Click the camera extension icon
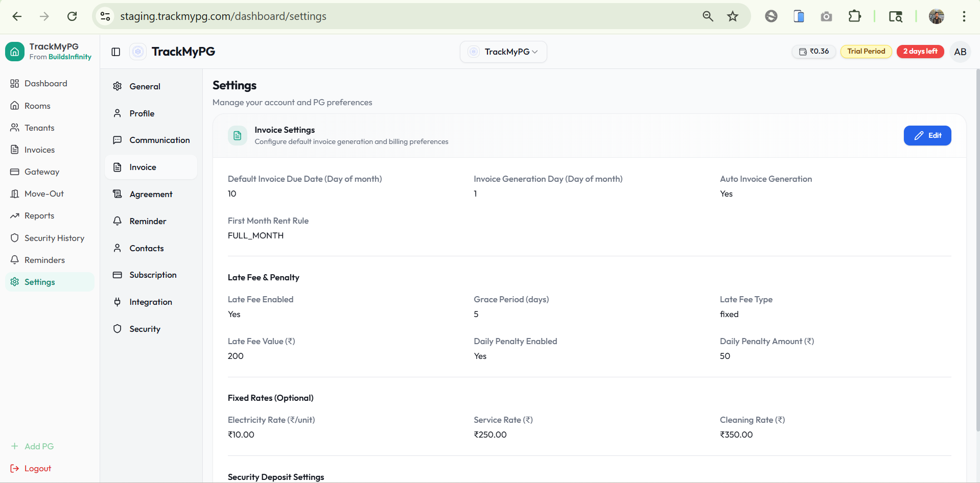 pyautogui.click(x=826, y=16)
